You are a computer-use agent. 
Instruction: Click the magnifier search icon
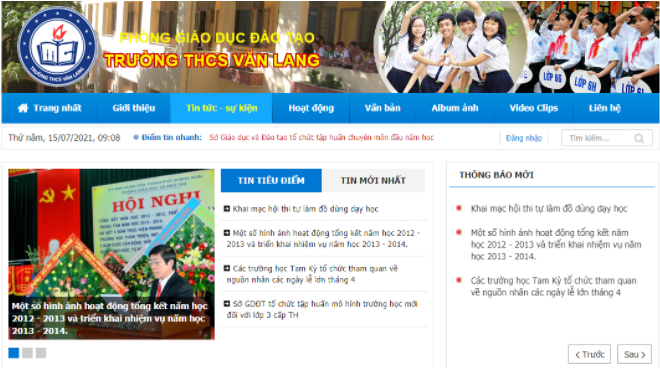click(639, 138)
